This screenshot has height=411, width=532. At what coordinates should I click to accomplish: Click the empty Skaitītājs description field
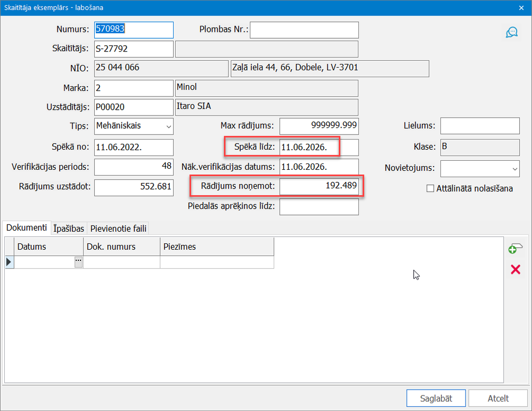[267, 49]
